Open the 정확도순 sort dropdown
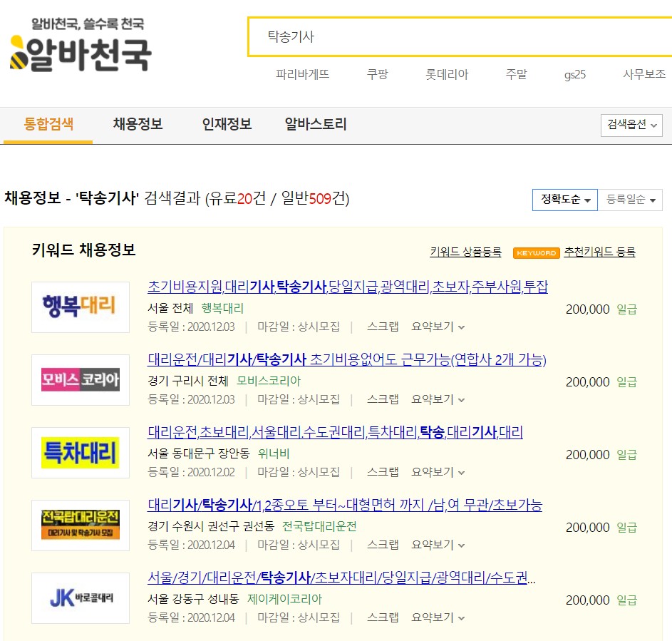This screenshot has height=641, width=672. click(564, 200)
